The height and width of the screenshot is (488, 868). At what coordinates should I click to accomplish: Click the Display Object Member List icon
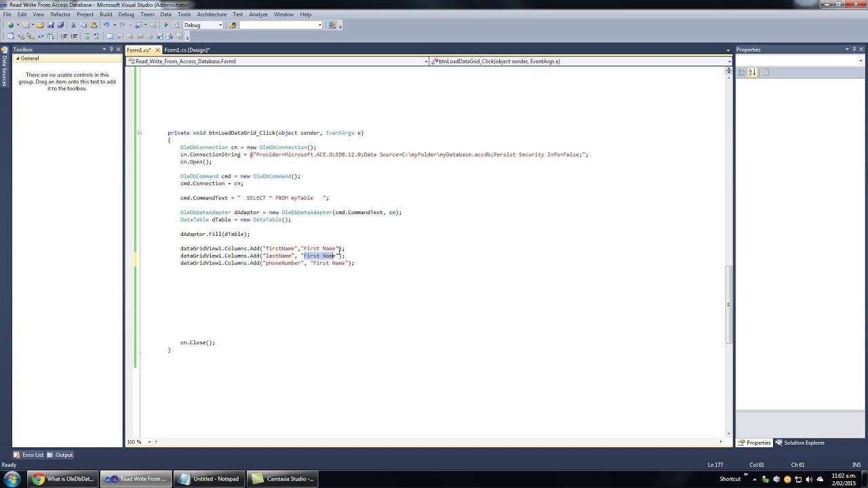[10, 36]
